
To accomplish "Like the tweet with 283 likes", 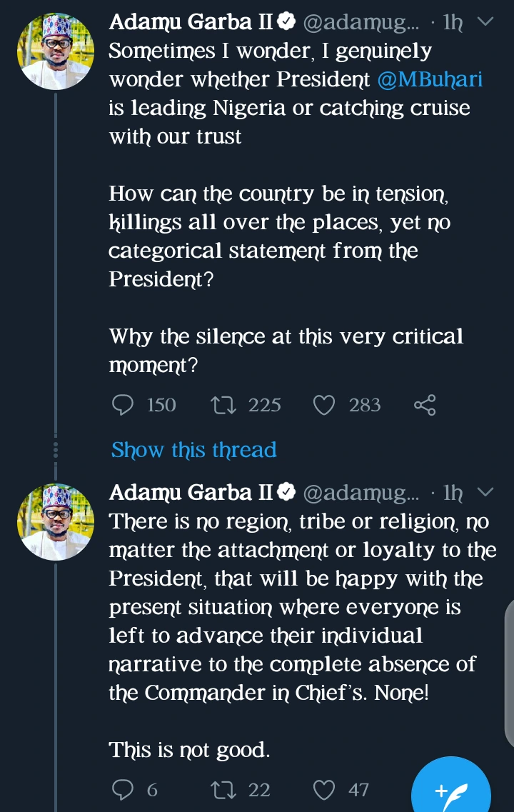I will 325,405.
